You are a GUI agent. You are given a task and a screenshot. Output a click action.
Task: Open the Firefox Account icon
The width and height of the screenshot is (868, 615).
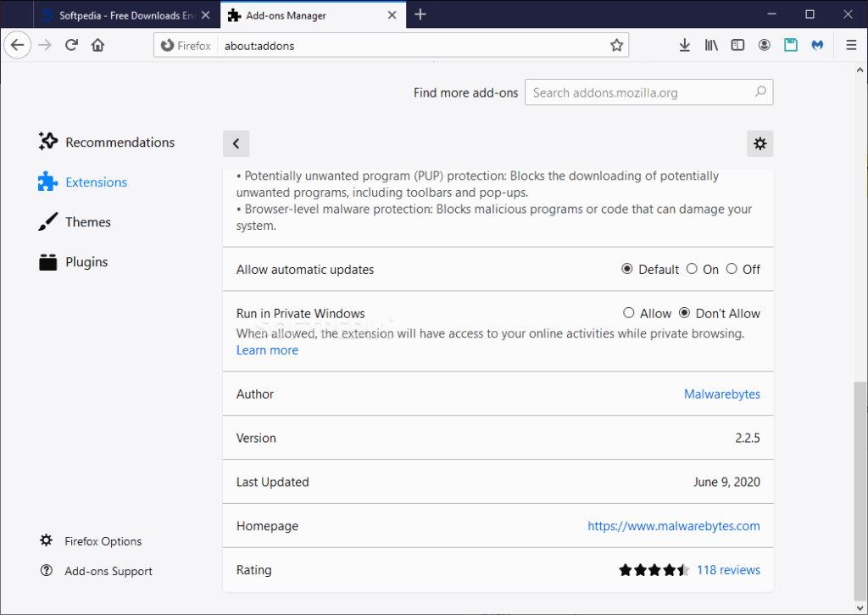(765, 46)
